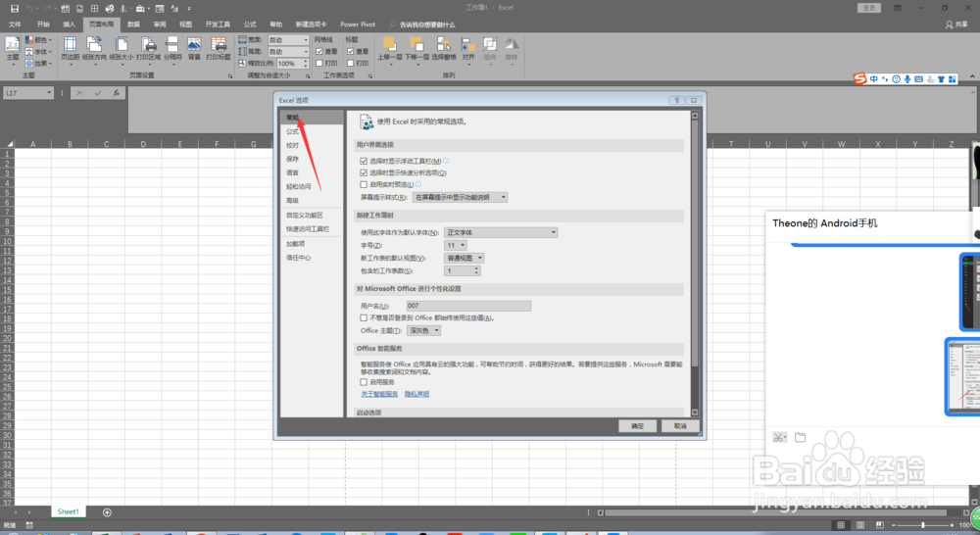This screenshot has width=980, height=535.
Task: Click the Background (背景) icon
Action: point(194,49)
